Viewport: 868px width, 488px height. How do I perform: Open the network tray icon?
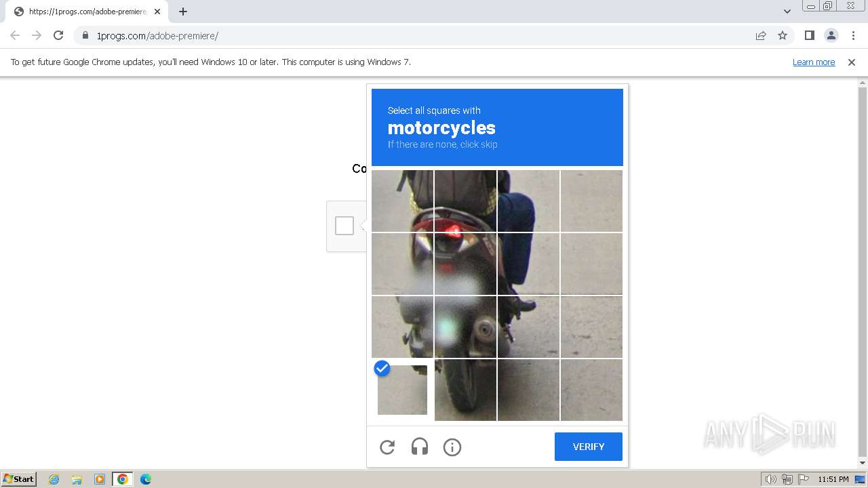pyautogui.click(x=787, y=479)
